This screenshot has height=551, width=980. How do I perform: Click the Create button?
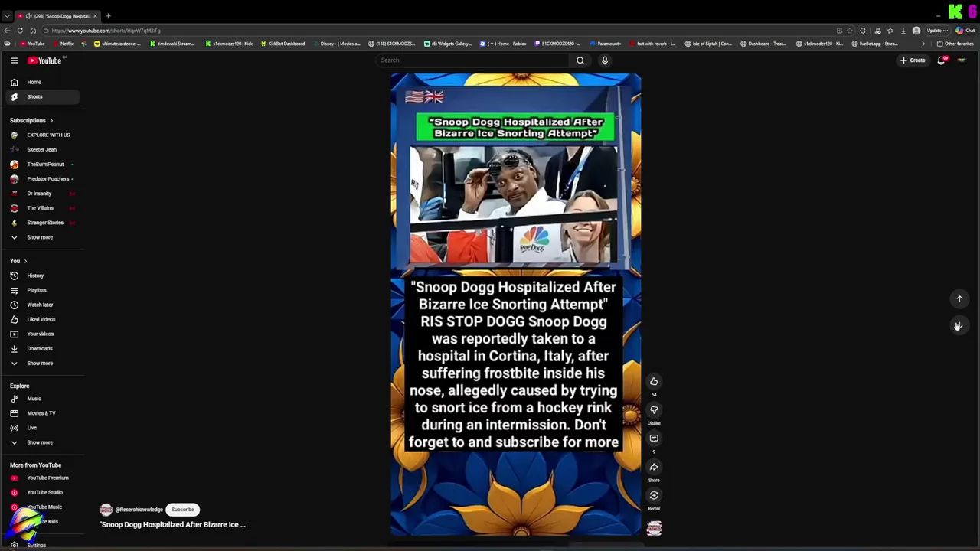pyautogui.click(x=913, y=60)
